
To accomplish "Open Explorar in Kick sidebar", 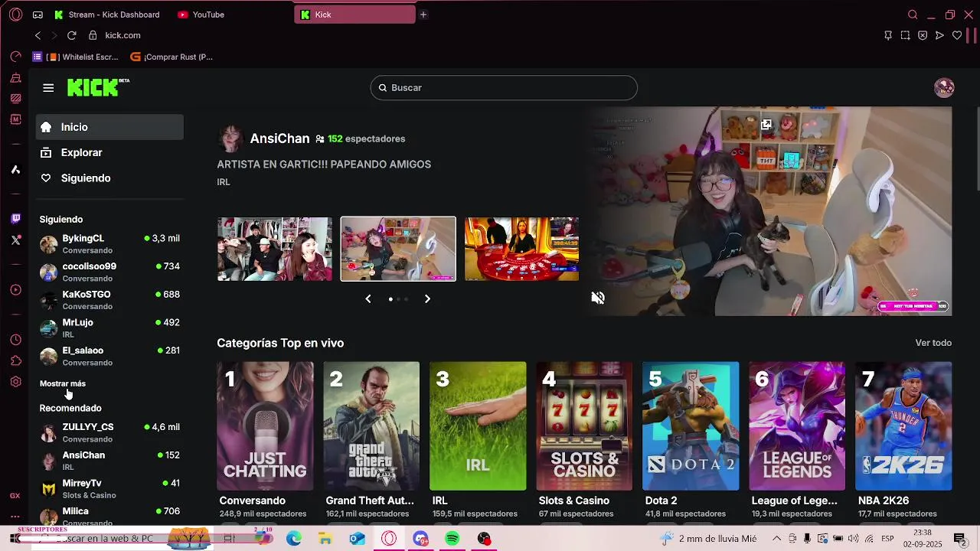I will pyautogui.click(x=109, y=152).
